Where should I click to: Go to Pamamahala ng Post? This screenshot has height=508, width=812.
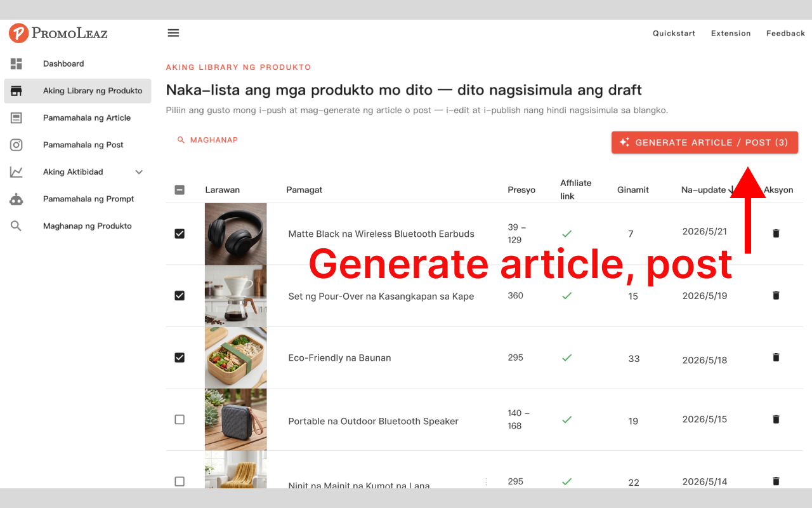tap(77, 145)
